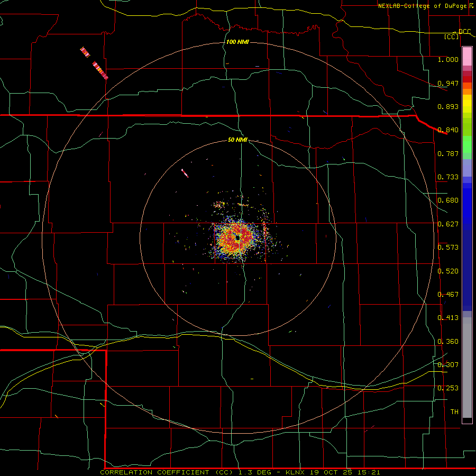
Task: Click the DCC product label
Action: [464, 31]
